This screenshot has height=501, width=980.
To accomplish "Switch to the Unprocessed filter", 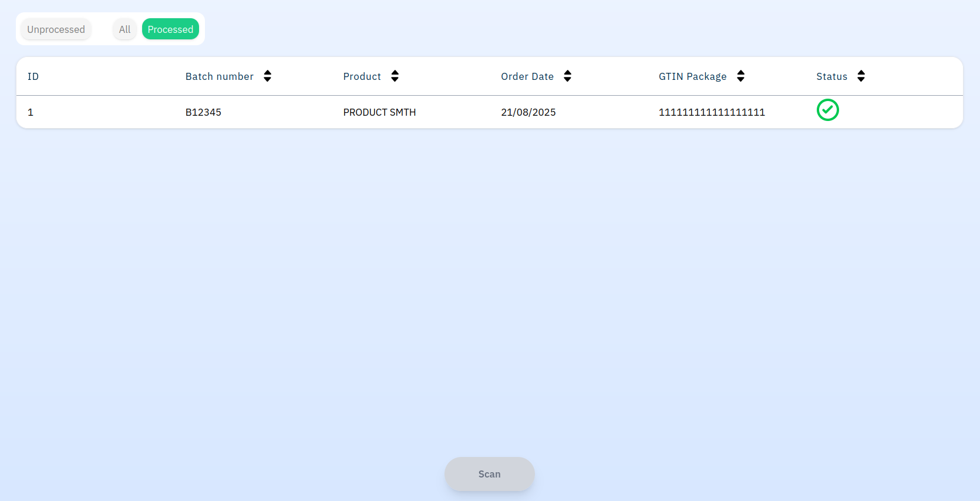I will pyautogui.click(x=56, y=29).
